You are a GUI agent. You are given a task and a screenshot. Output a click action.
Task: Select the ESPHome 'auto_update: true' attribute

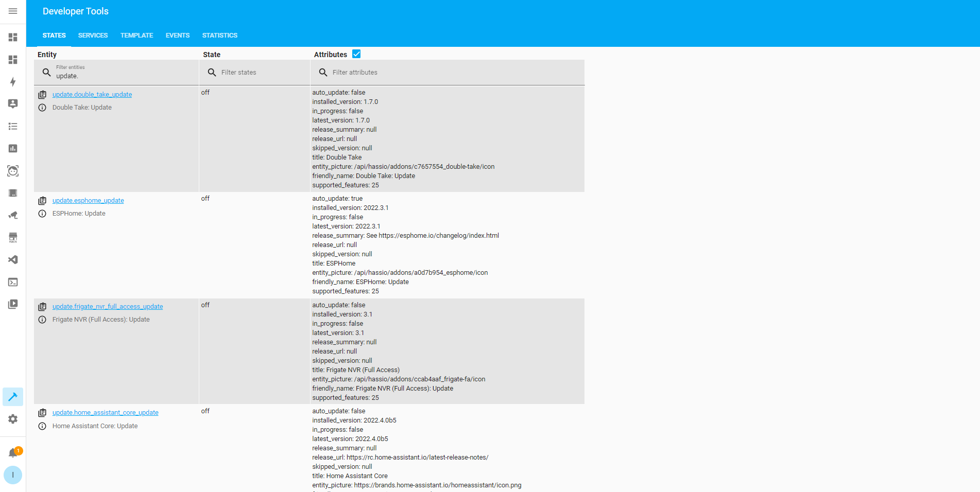point(337,199)
